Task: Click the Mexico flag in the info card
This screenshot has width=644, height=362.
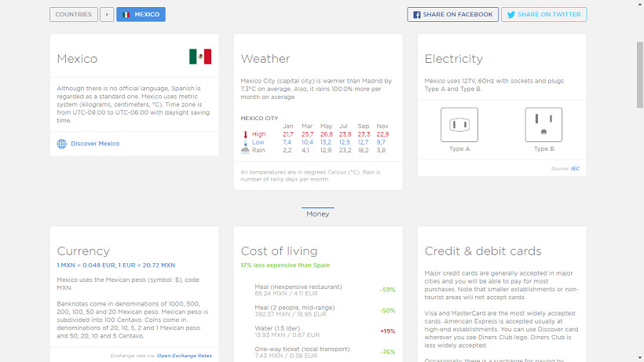Action: click(200, 57)
